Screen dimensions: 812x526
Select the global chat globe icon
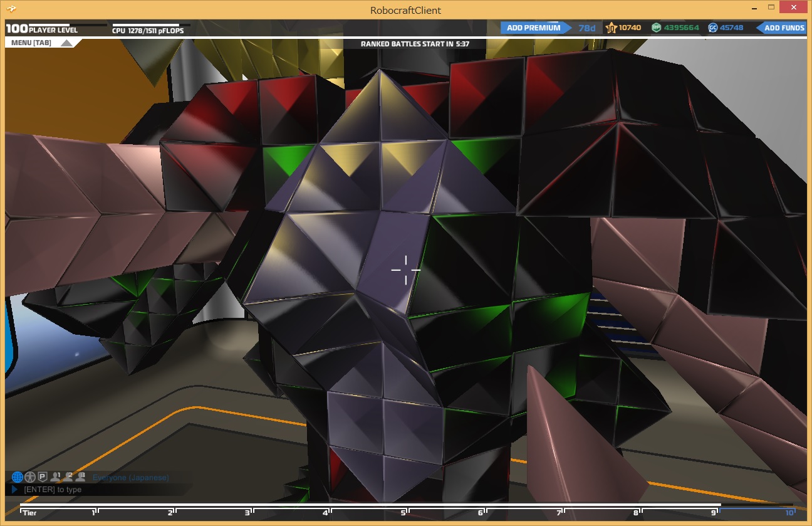pos(17,477)
